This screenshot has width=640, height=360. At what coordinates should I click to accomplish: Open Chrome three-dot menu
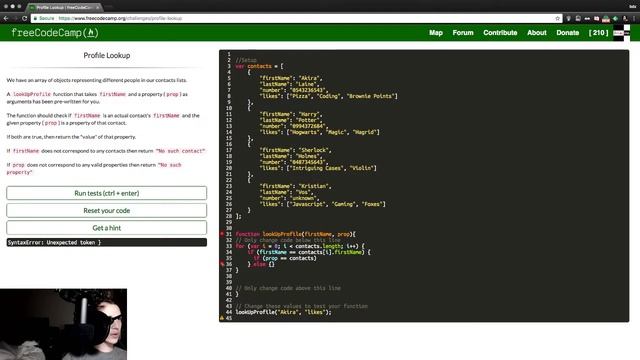634,18
